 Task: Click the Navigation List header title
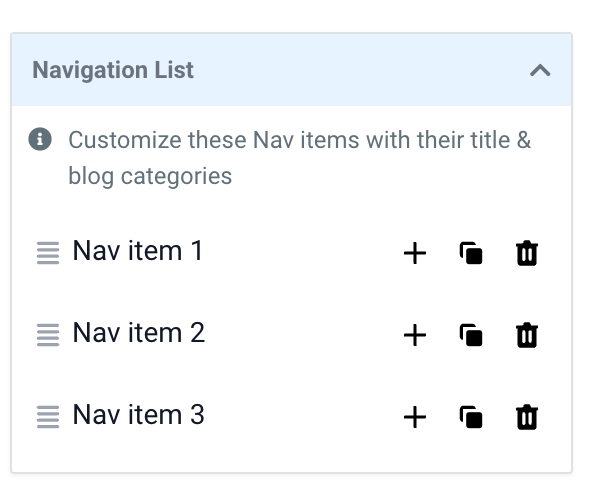tap(113, 70)
